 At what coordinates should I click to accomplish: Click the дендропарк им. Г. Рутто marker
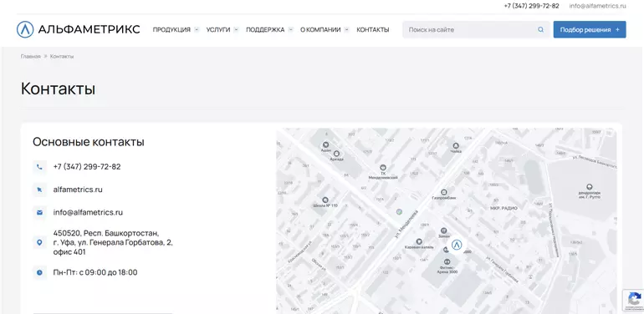tap(590, 187)
